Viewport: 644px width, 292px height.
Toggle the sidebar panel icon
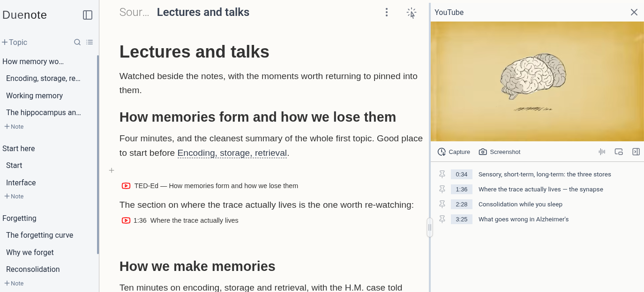(x=88, y=15)
